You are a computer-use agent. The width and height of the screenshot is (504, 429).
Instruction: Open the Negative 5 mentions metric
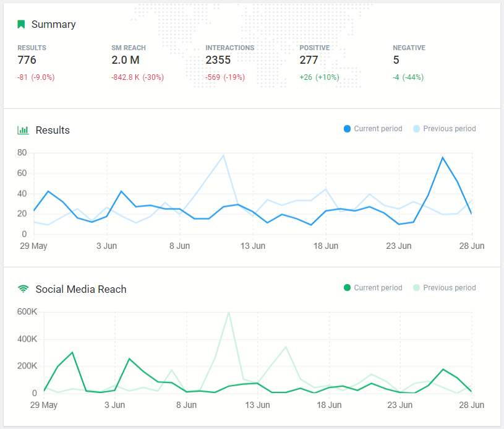tap(396, 60)
